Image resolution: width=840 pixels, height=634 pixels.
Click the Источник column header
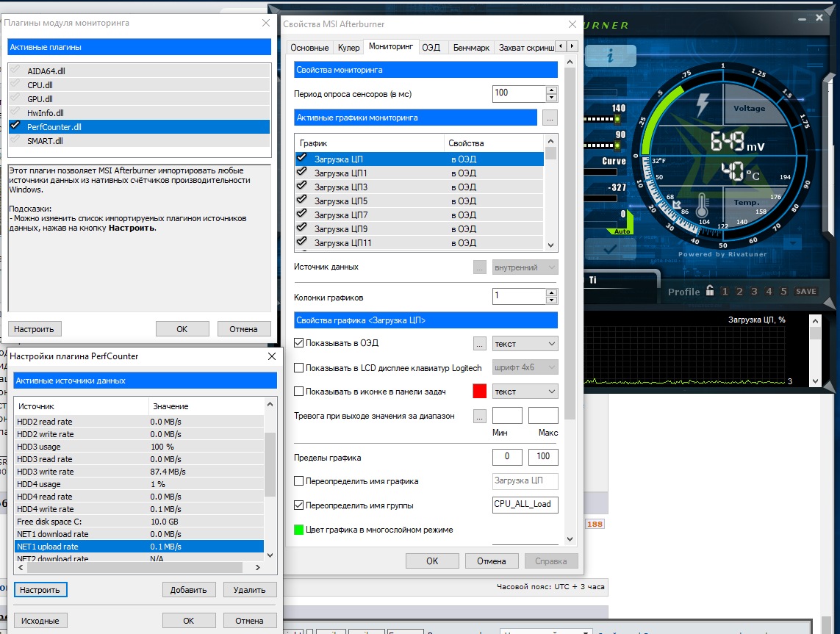[x=80, y=406]
